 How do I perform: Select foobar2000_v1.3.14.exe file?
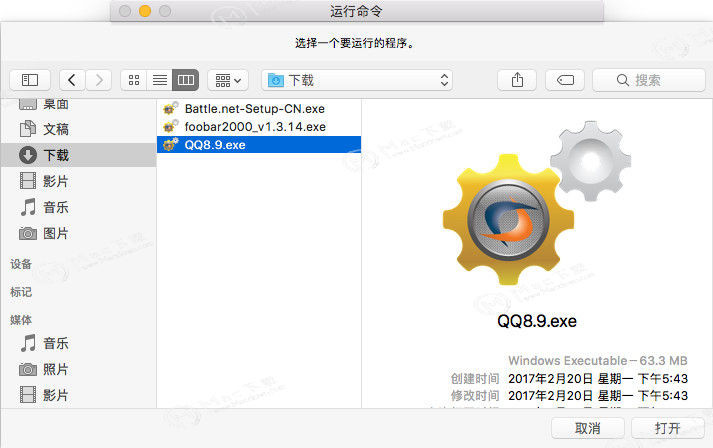(259, 126)
